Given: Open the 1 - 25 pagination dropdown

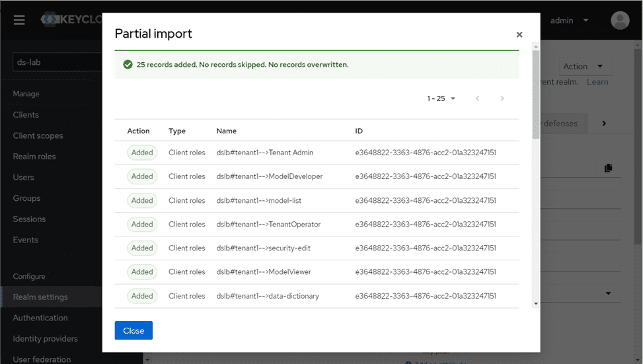Looking at the screenshot, I should click(441, 98).
